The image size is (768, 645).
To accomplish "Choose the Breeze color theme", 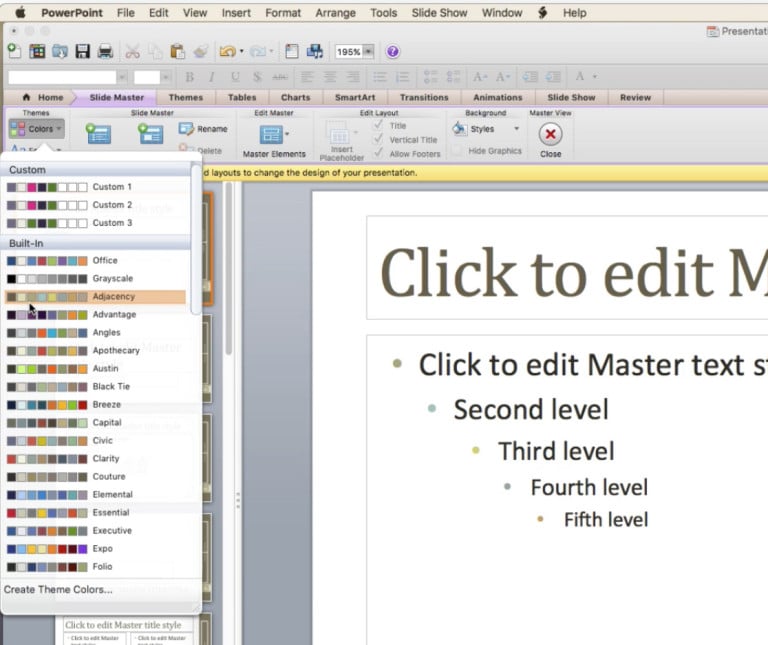I will (95, 405).
